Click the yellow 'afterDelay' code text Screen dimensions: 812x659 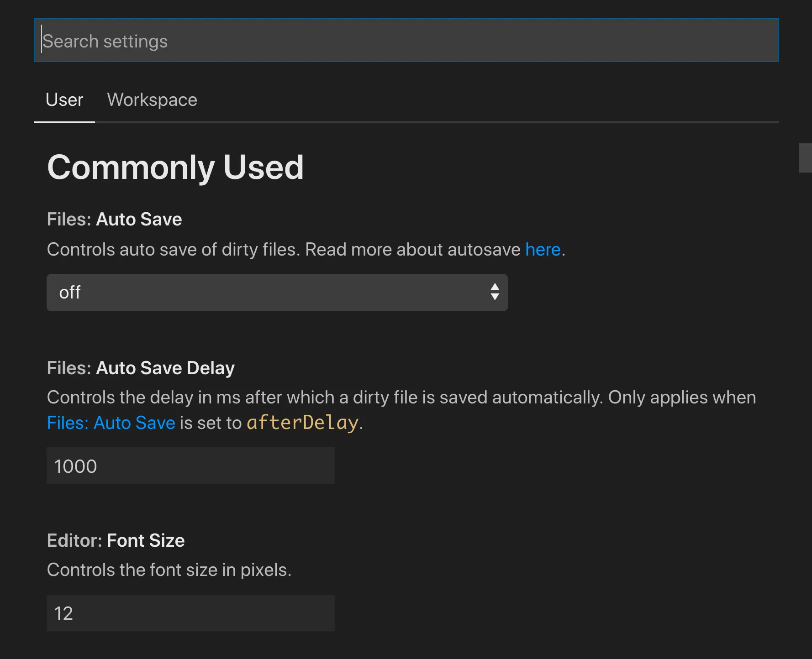(302, 423)
